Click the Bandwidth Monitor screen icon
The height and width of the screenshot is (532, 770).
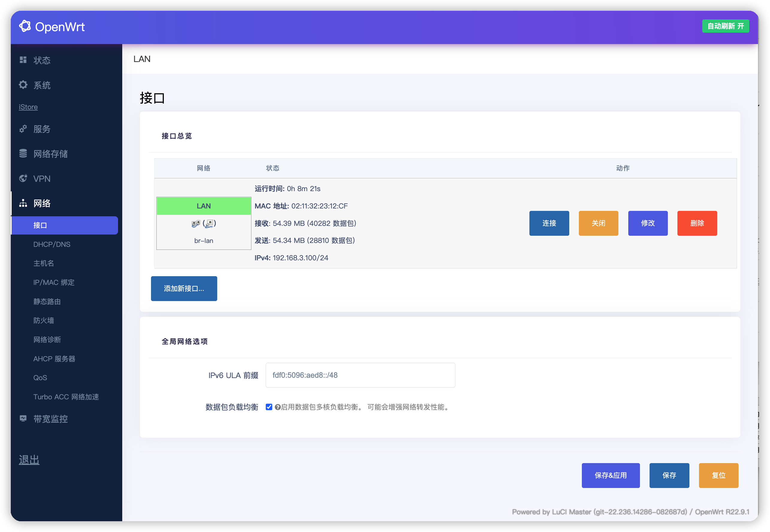23,418
